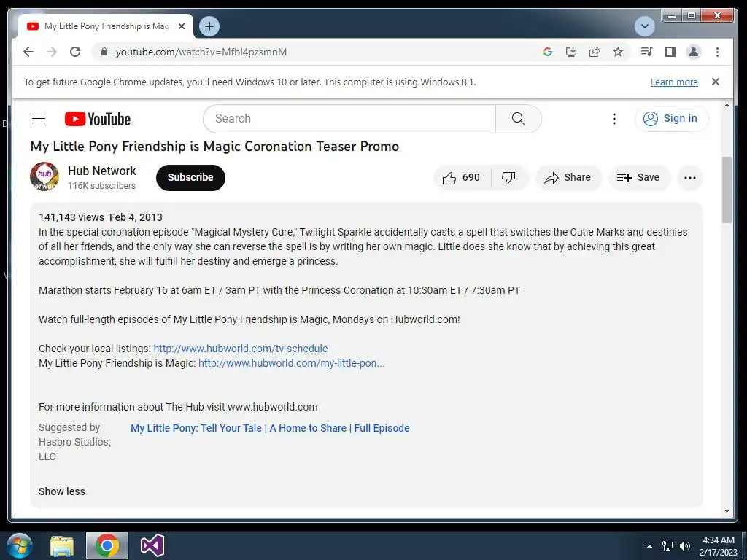Click the Share button
747x560 pixels.
[x=568, y=178]
